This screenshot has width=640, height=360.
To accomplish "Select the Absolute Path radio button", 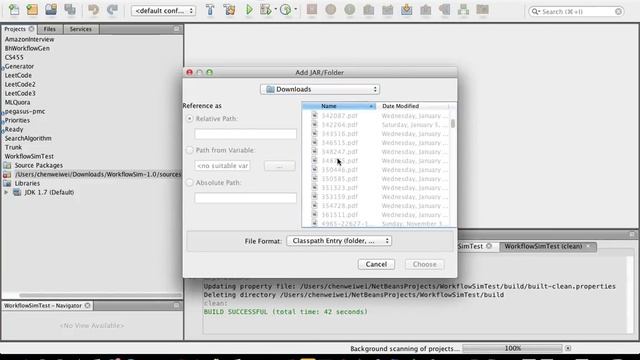I will [x=189, y=182].
